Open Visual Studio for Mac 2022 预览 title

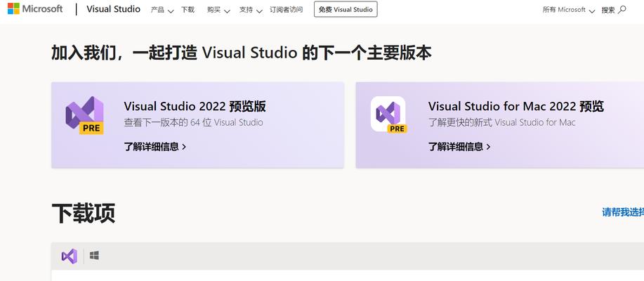tap(516, 106)
